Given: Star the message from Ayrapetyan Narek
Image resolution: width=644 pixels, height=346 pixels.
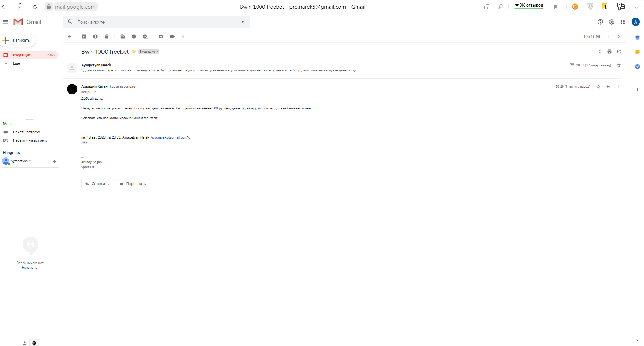Looking at the screenshot, I should coord(619,65).
